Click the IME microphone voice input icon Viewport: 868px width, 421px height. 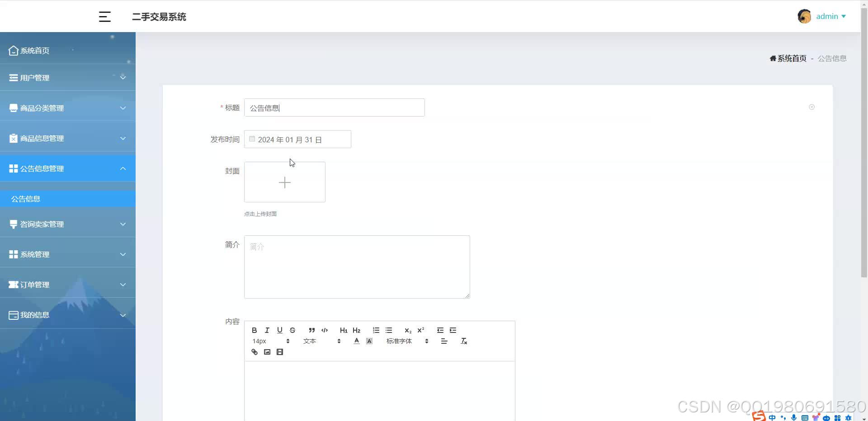(x=794, y=418)
